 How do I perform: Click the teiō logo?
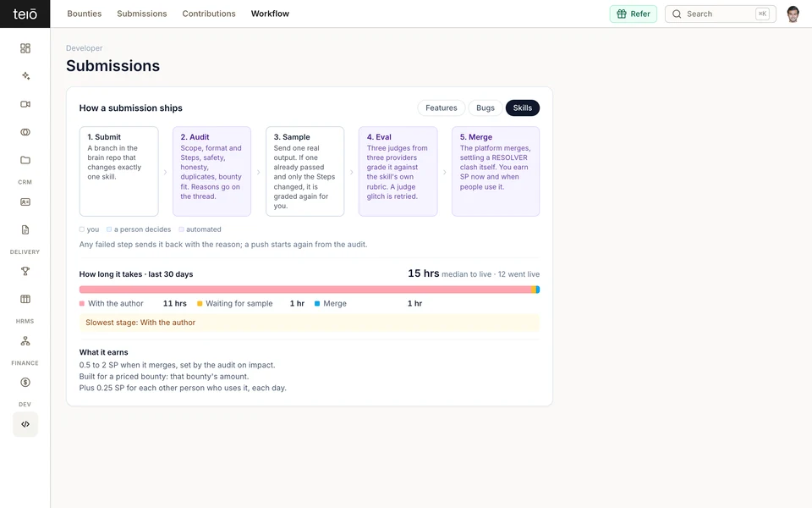(x=25, y=14)
